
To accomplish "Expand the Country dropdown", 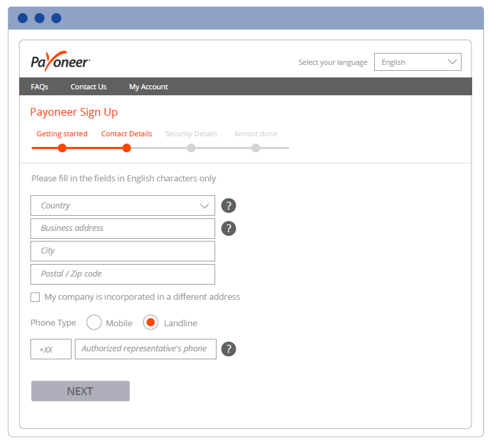I will [123, 206].
